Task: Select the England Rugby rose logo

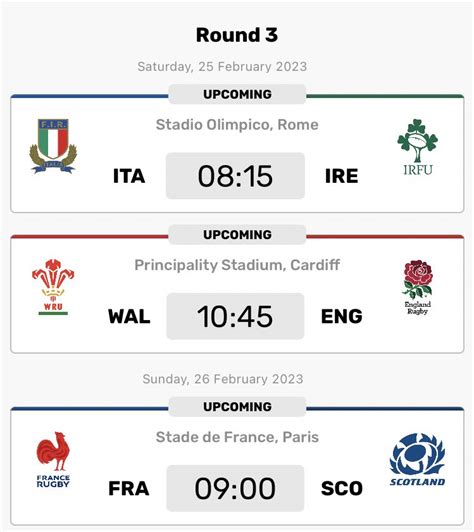Action: click(418, 287)
